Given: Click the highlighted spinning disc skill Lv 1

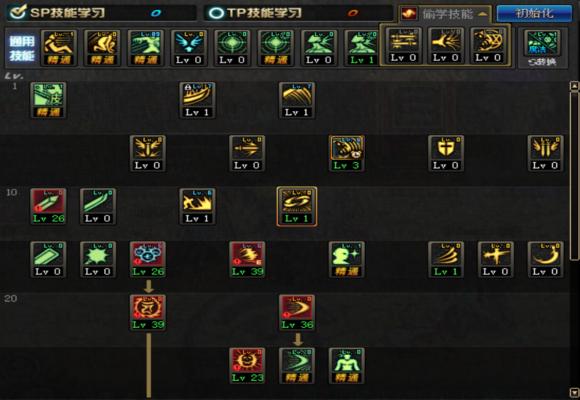Looking at the screenshot, I should tap(297, 206).
